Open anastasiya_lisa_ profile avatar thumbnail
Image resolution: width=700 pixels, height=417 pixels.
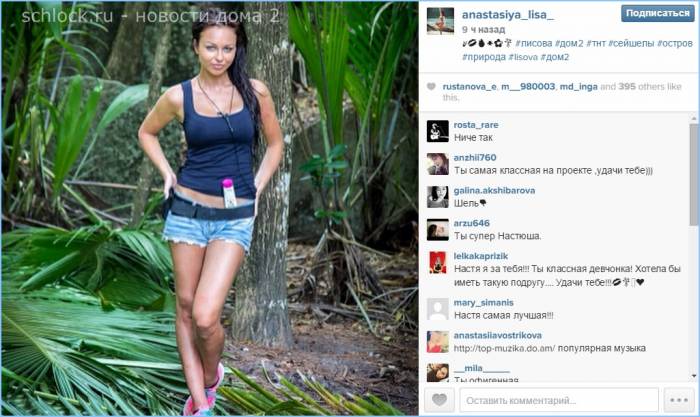click(440, 21)
